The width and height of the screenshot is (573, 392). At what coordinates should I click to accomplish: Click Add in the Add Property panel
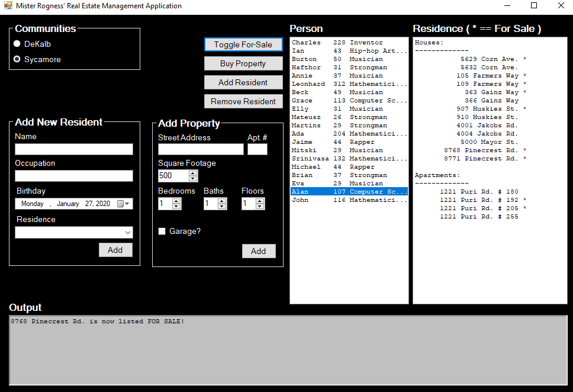tap(258, 251)
